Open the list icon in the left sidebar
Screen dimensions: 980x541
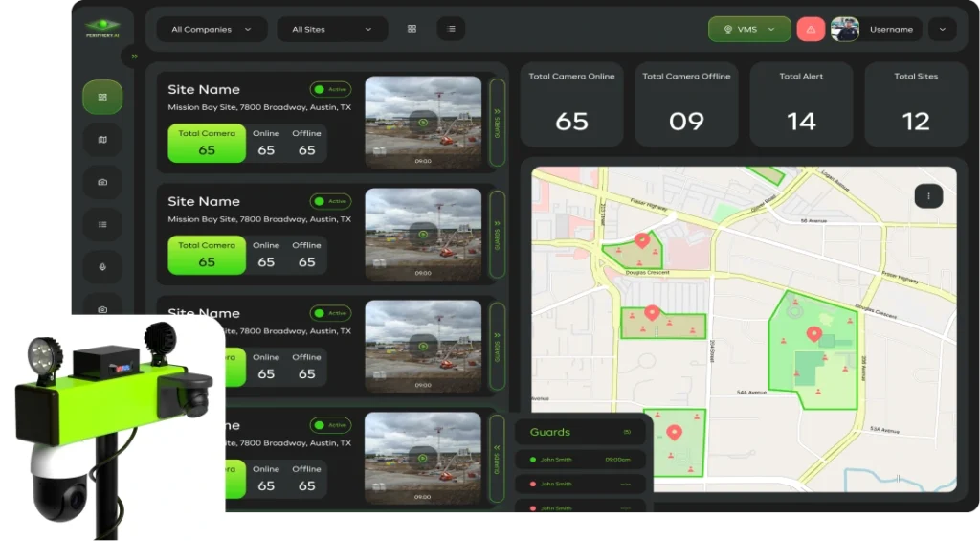pyautogui.click(x=102, y=225)
